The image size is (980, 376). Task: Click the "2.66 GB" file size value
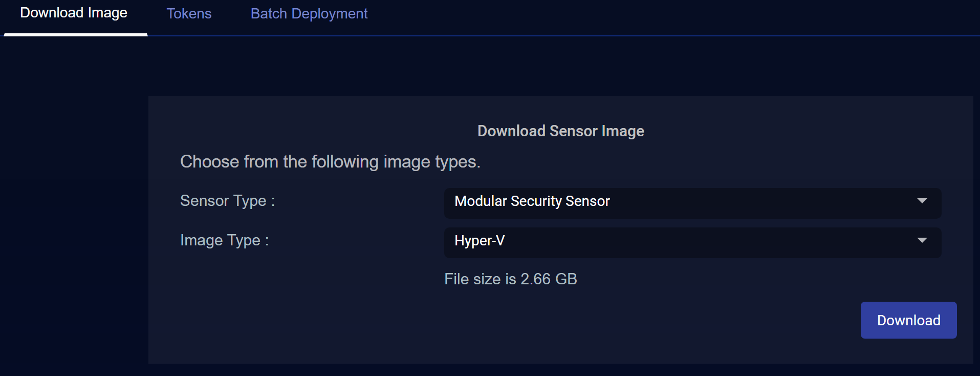click(x=549, y=279)
